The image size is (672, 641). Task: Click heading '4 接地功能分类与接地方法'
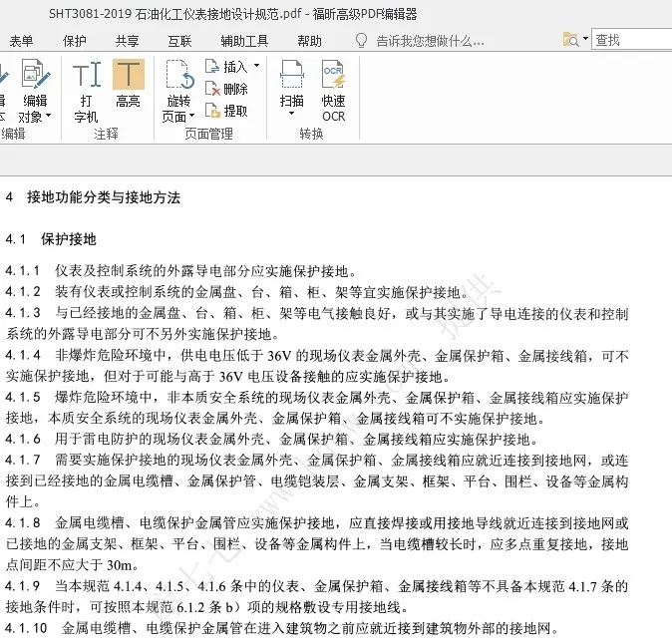click(x=93, y=197)
